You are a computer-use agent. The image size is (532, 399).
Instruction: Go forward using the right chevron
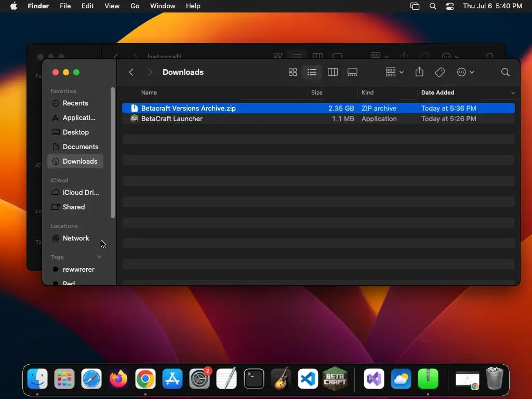point(150,72)
